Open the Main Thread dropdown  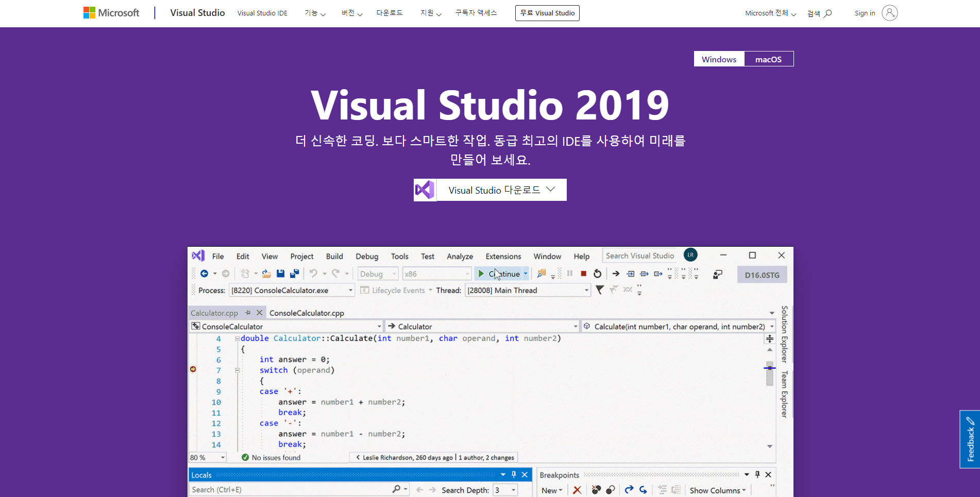[528, 290]
